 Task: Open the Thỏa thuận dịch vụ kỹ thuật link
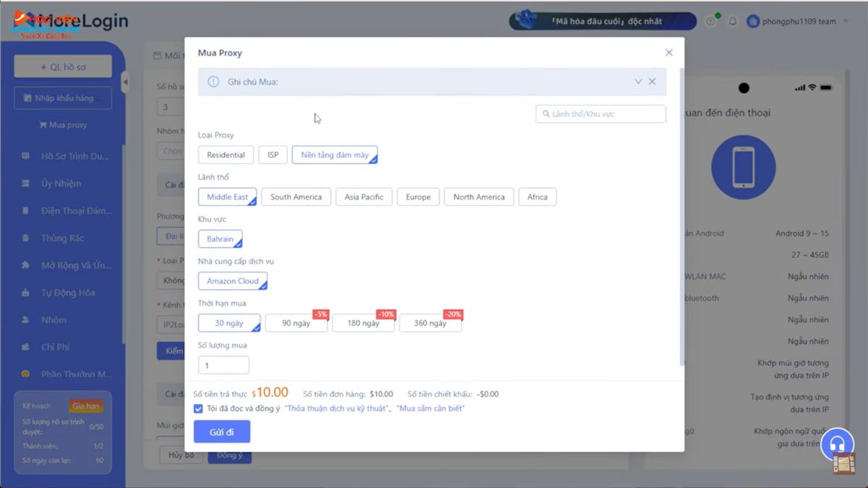tap(338, 408)
